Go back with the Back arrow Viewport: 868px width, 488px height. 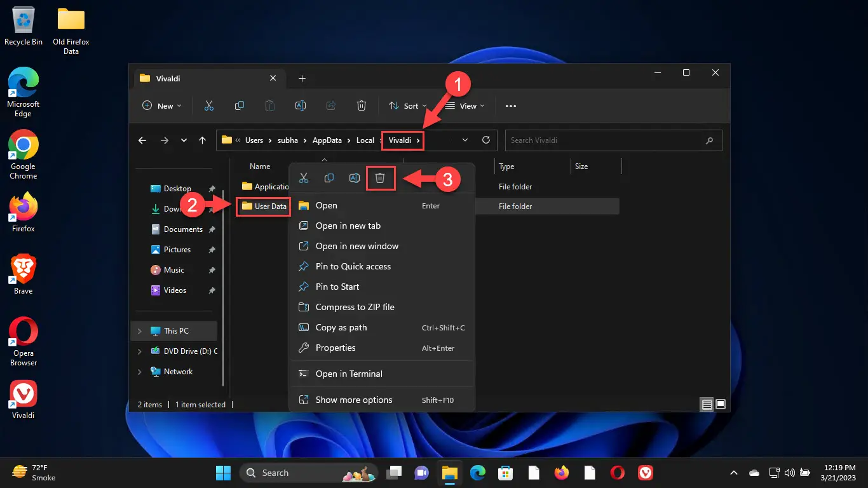pos(142,140)
